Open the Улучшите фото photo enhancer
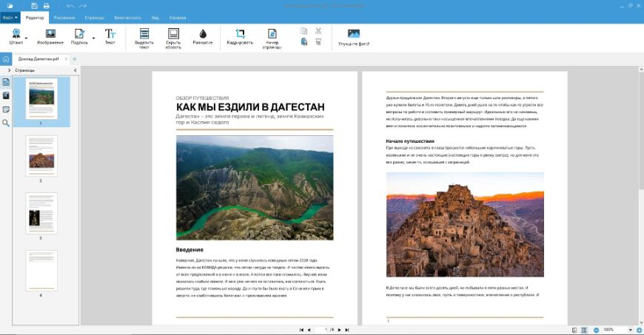 (354, 38)
